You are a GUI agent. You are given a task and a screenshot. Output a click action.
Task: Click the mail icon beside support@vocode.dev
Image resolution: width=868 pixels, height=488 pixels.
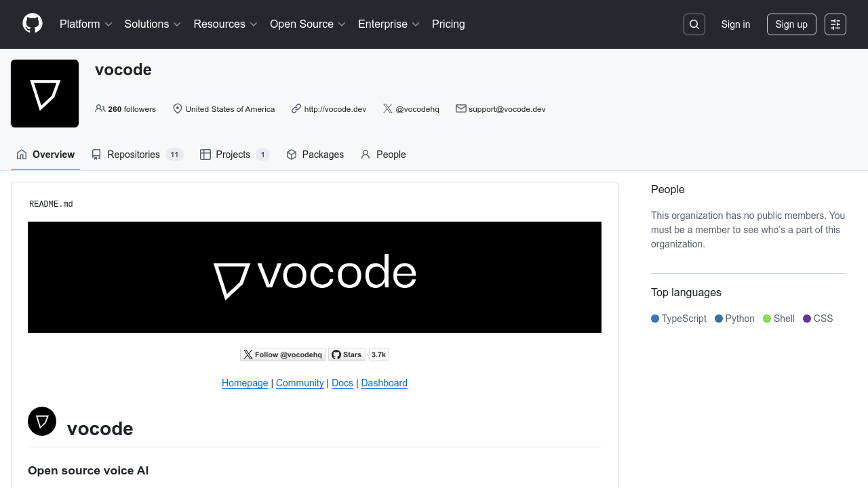(460, 108)
